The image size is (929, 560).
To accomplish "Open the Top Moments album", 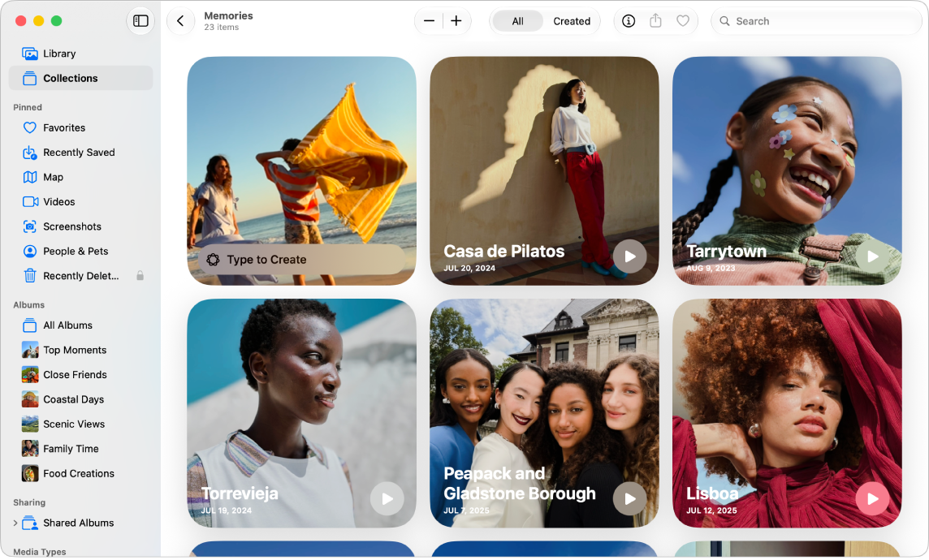I will [80, 350].
